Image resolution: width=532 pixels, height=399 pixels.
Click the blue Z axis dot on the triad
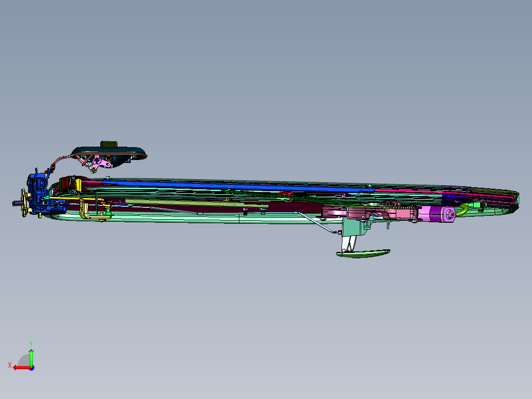32,368
